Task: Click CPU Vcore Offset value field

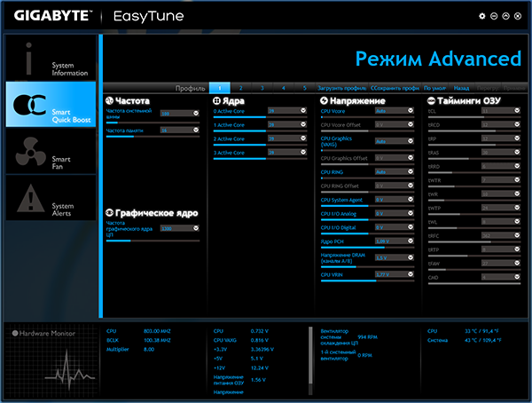Action: 395,124
